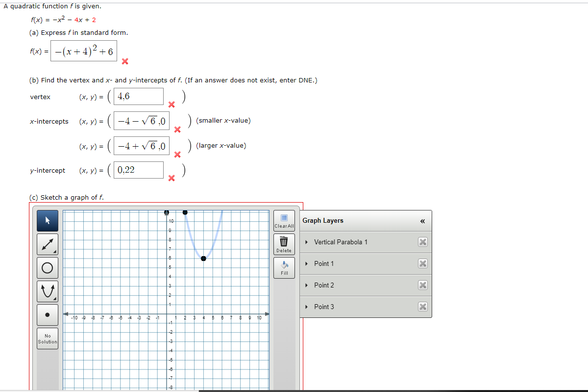Screen dimensions: 588x392
Task: Remove the Point 1 layer
Action: click(x=423, y=263)
